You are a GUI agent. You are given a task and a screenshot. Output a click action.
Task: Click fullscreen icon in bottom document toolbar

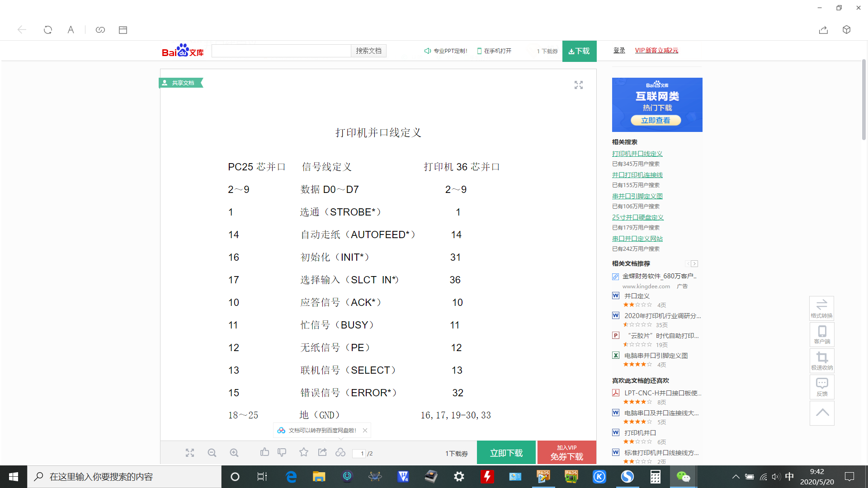click(x=190, y=453)
